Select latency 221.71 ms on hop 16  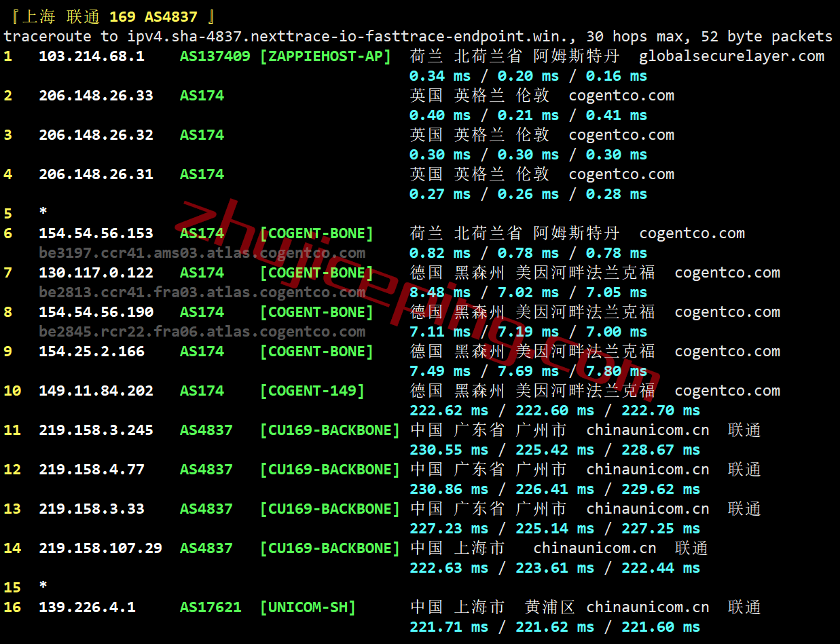pyautogui.click(x=449, y=627)
